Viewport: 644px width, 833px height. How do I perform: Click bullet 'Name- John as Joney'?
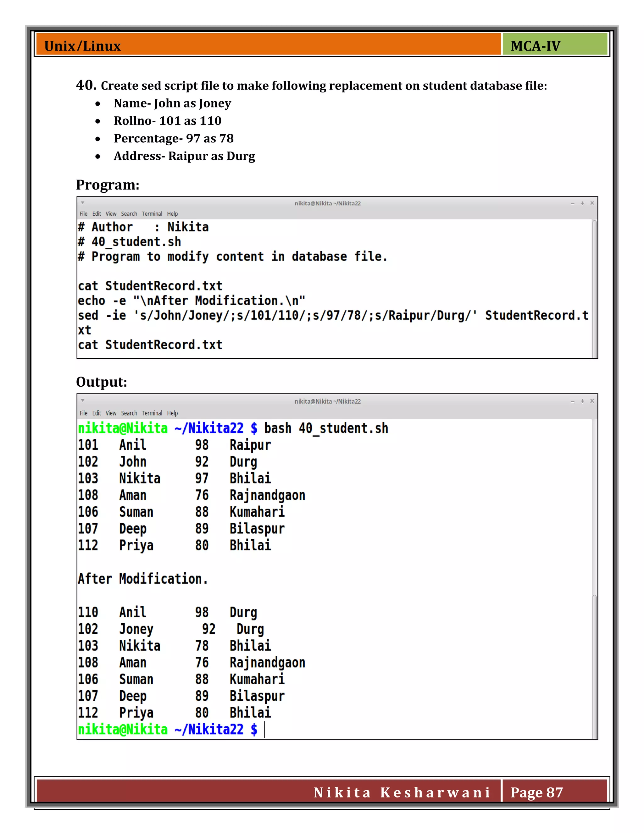(172, 103)
